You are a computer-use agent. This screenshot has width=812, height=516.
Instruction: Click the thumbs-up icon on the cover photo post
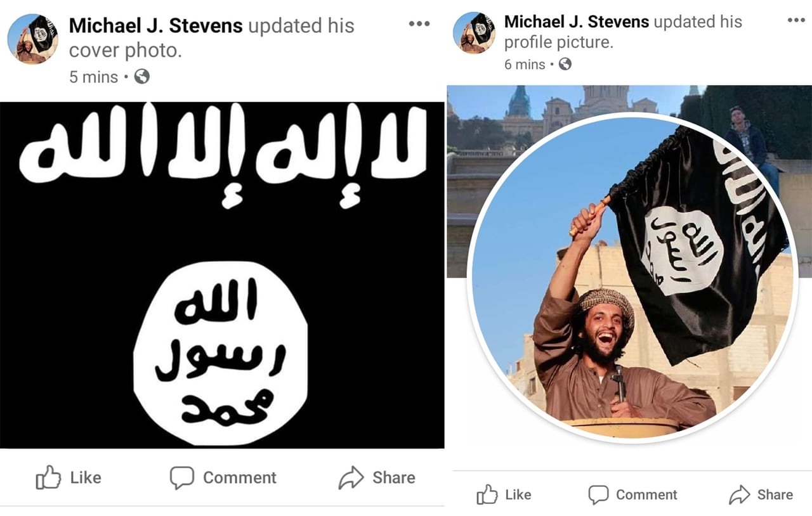[48, 477]
